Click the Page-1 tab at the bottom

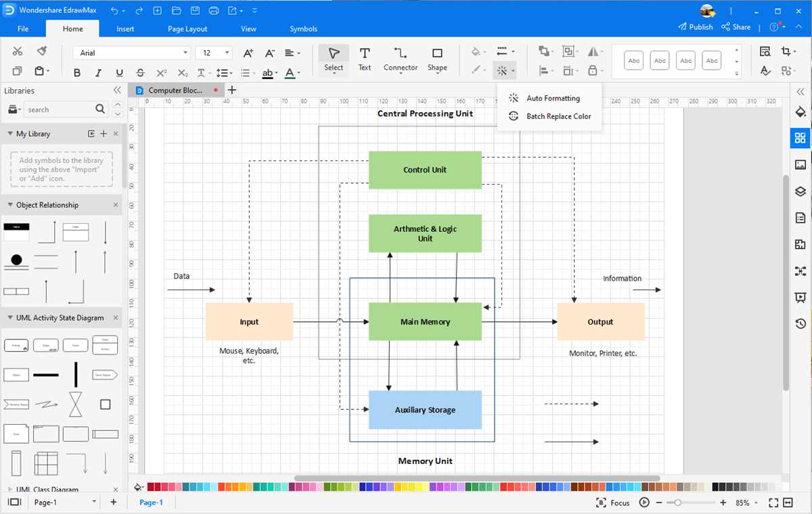pos(151,503)
